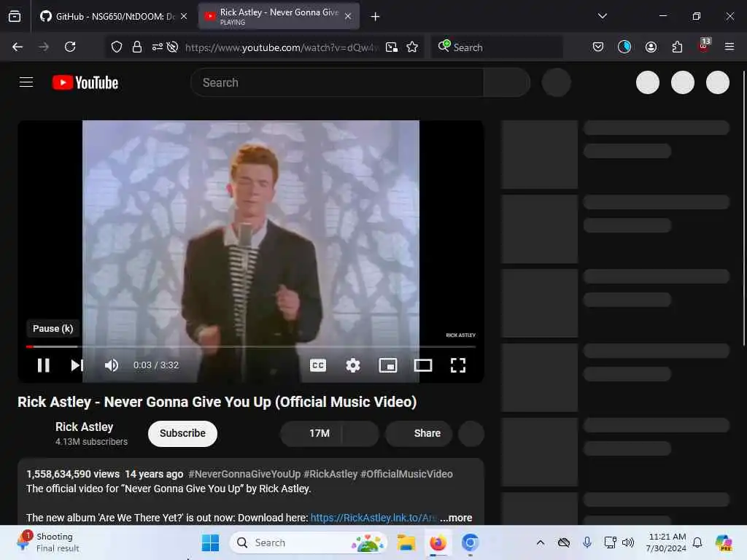The width and height of the screenshot is (747, 560).
Task: Open the blue circular extension icon
Action: pos(624,47)
